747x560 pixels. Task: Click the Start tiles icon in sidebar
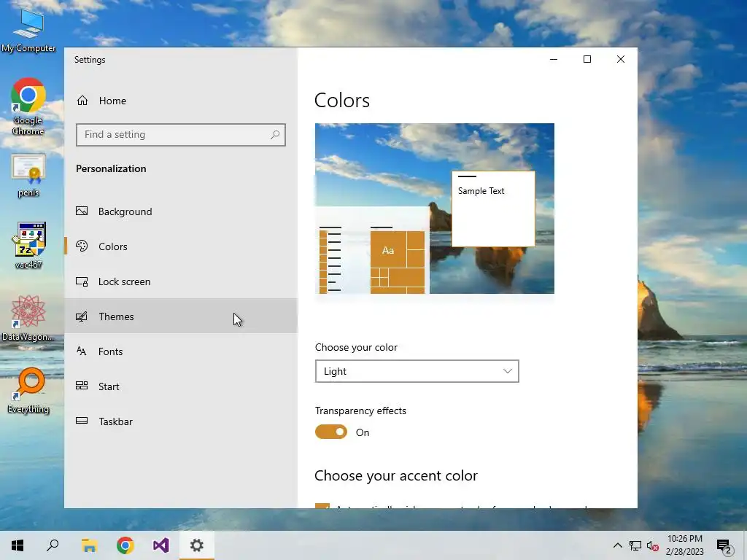pyautogui.click(x=82, y=386)
